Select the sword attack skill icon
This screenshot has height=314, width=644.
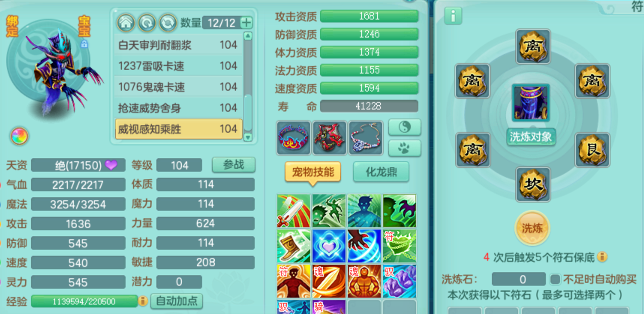point(293,211)
